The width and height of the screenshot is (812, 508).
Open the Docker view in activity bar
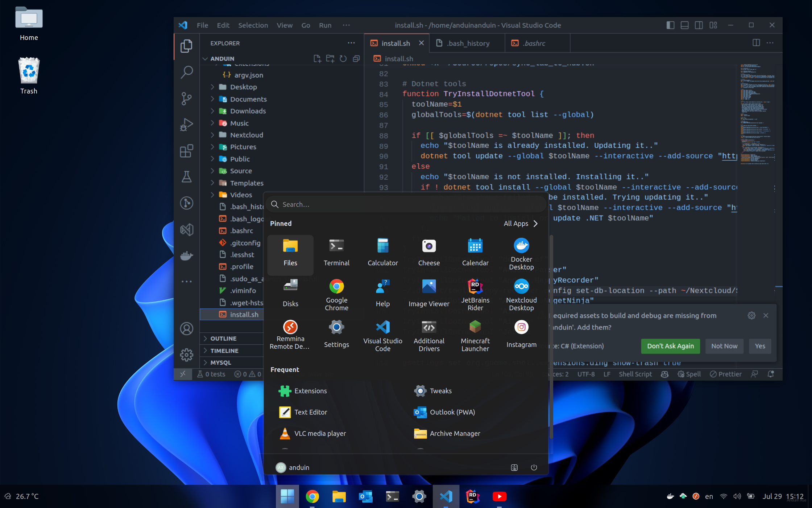click(x=186, y=255)
